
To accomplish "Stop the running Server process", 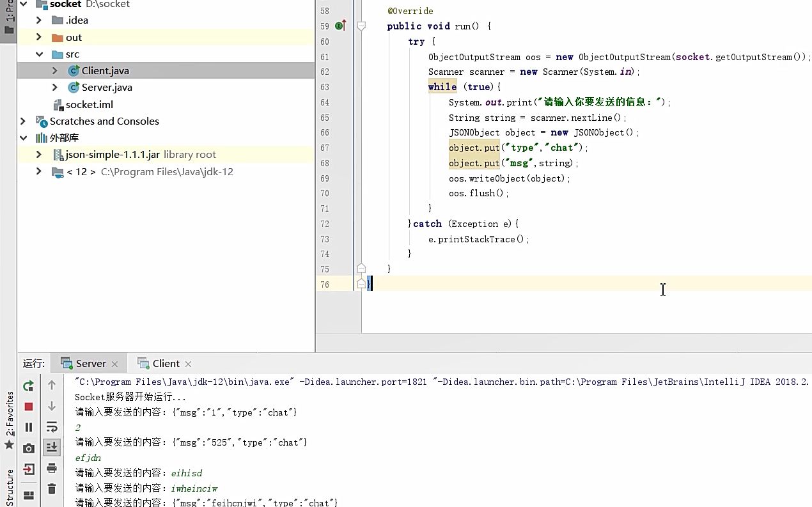I will (x=28, y=406).
